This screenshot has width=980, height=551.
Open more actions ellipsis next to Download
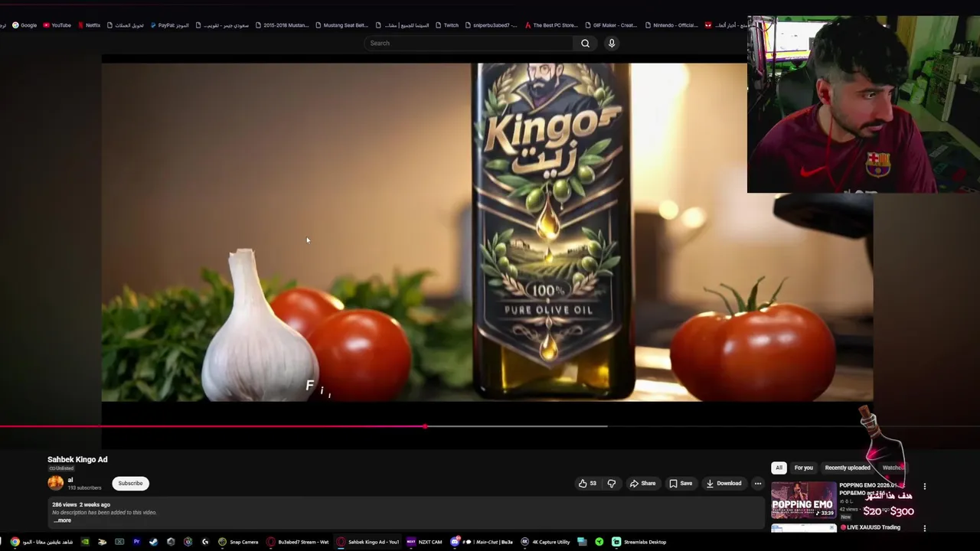click(x=758, y=484)
